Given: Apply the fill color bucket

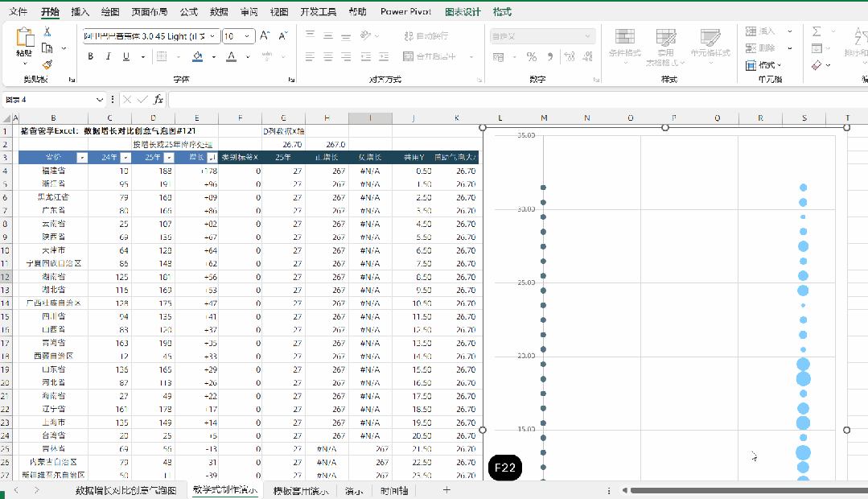Looking at the screenshot, I should (198, 56).
